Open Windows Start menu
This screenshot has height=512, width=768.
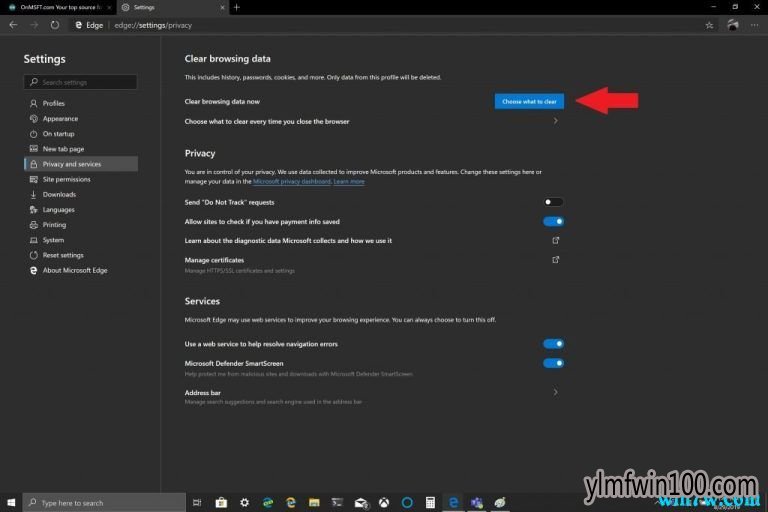pos(11,503)
